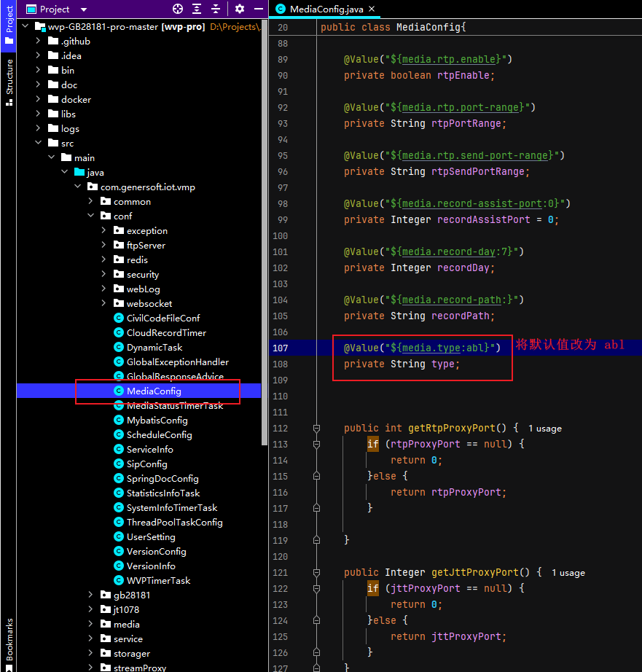The height and width of the screenshot is (672, 642).
Task: Click the Expand All icon in Project toolbar
Action: tap(197, 9)
